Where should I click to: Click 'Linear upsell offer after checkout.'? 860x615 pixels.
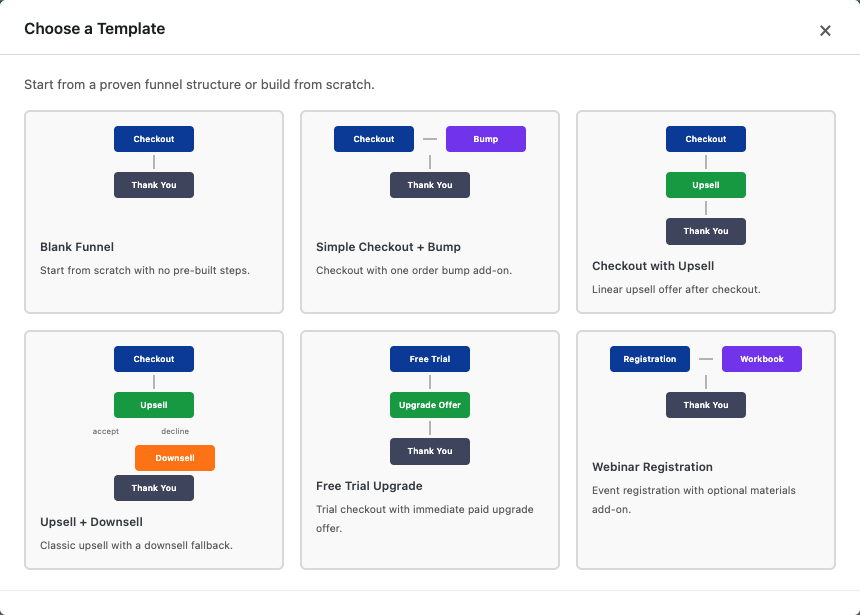(676, 290)
